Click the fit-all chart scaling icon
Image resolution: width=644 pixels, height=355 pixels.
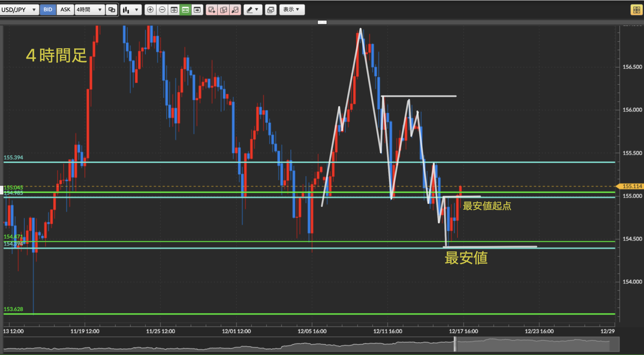click(x=174, y=10)
